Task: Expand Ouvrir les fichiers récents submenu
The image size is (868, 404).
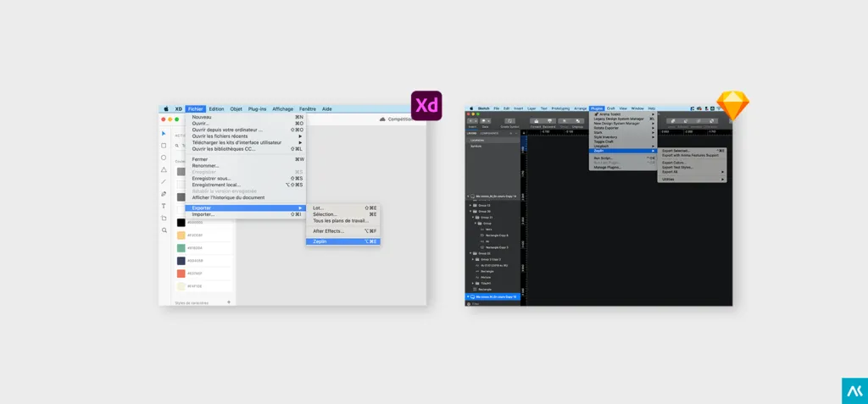Action: pyautogui.click(x=245, y=136)
